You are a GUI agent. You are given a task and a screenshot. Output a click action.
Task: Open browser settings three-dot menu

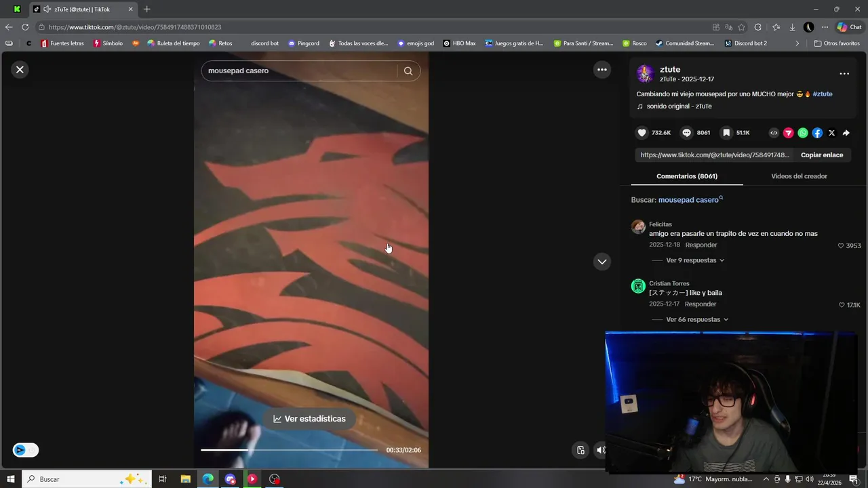(x=825, y=27)
